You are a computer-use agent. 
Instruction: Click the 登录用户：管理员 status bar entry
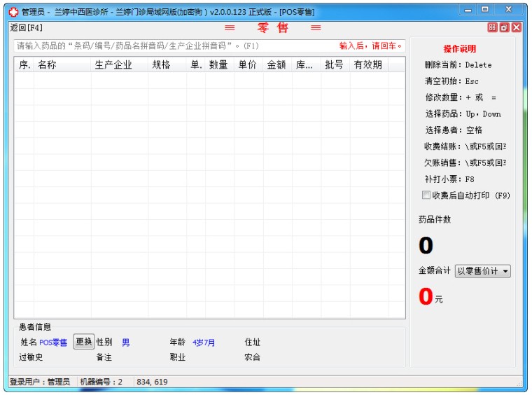coord(40,382)
